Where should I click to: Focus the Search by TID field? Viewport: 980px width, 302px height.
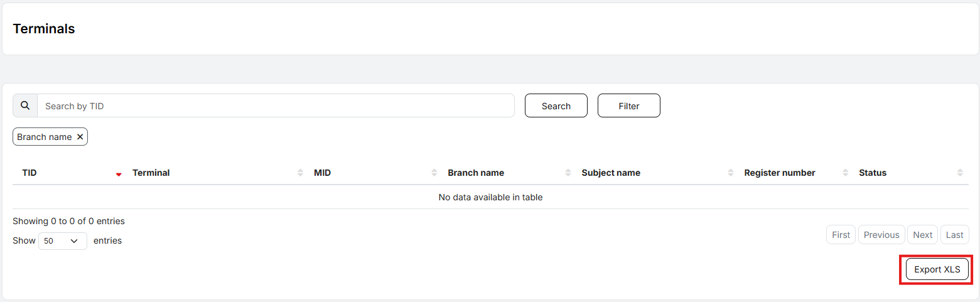275,105
